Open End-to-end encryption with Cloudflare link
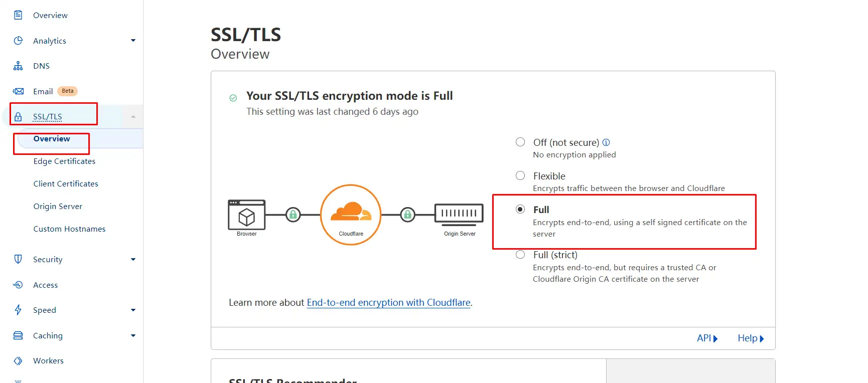868x383 pixels. [x=389, y=302]
